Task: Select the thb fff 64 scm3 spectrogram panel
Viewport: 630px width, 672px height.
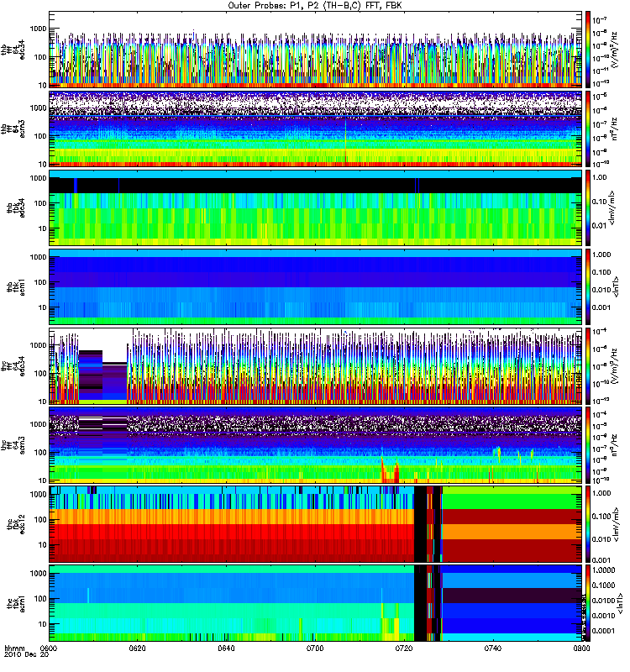Action: pyautogui.click(x=315, y=129)
